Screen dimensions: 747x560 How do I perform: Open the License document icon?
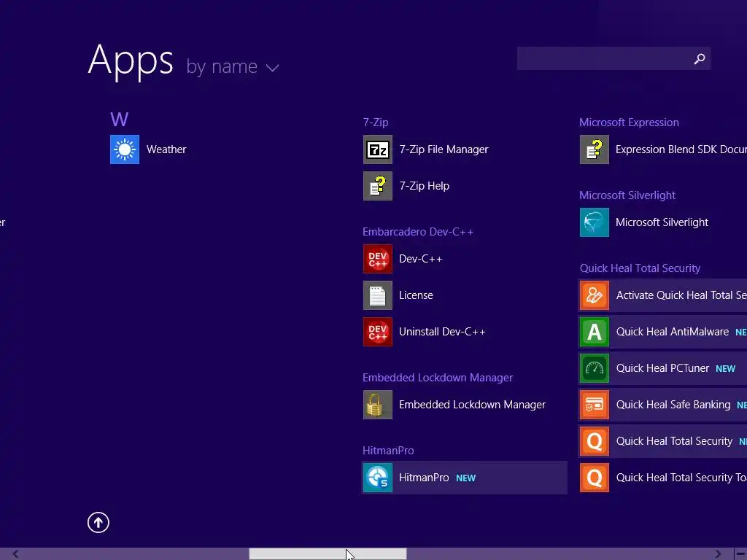pos(377,295)
